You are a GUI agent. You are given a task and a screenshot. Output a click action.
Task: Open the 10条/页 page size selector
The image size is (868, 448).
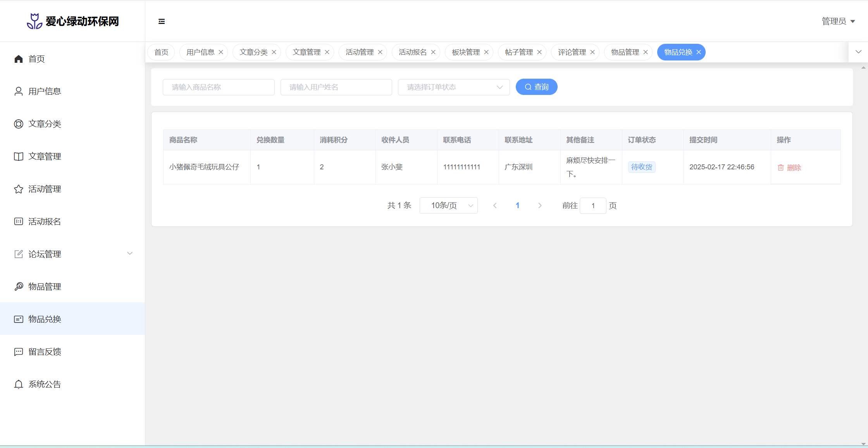click(x=448, y=206)
